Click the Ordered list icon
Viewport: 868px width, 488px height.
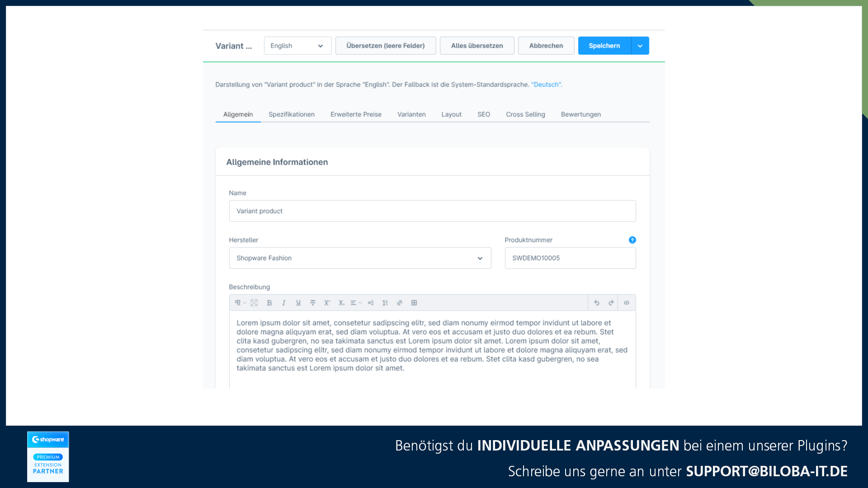[385, 302]
